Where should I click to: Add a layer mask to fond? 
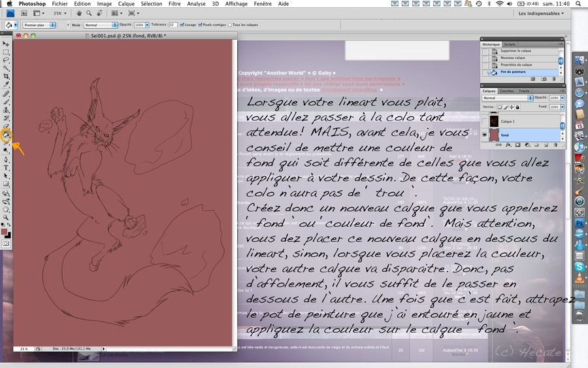click(518, 145)
